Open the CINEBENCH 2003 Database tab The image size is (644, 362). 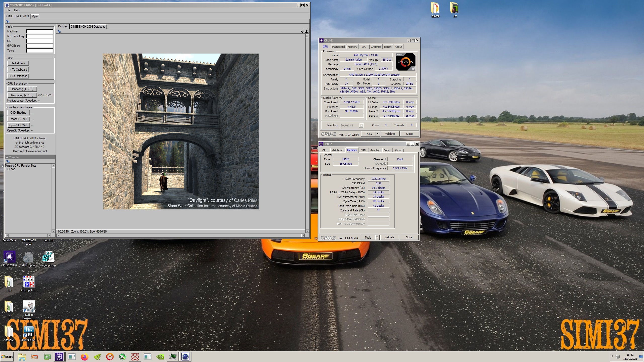(88, 27)
